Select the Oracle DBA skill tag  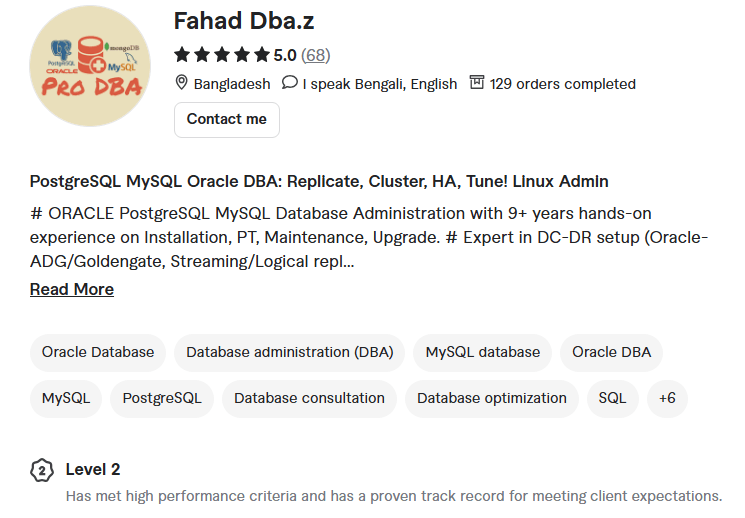611,353
